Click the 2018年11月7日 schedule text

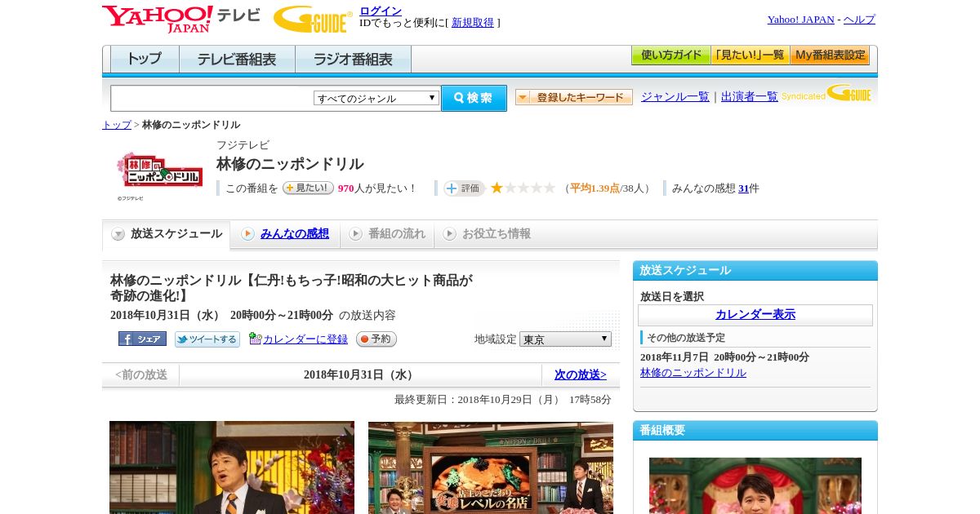[724, 357]
